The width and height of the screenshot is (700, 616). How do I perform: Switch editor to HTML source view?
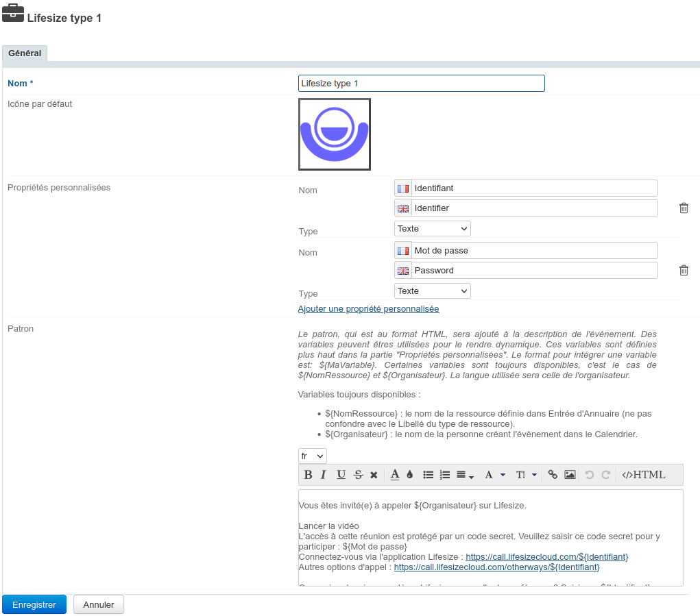(x=643, y=475)
